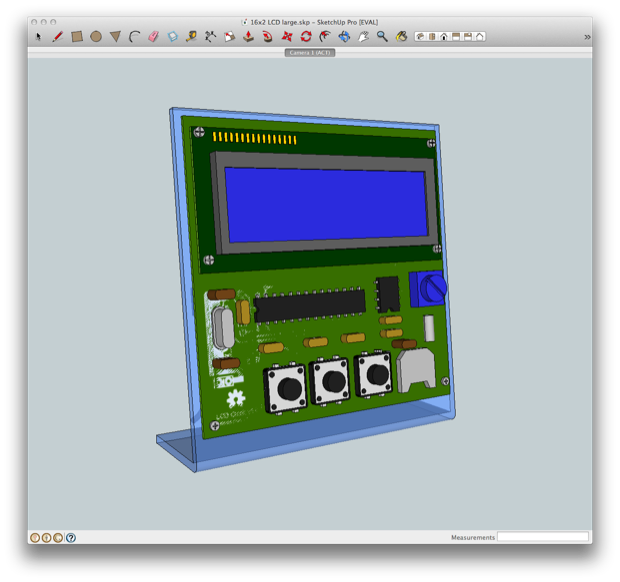Select the arrow Select tool

click(x=38, y=37)
